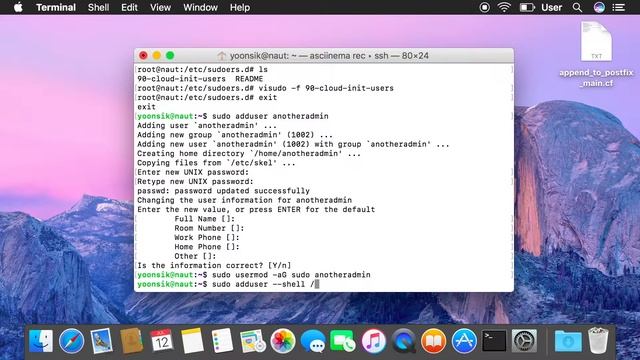Zoom Terminal with the green button
Image resolution: width=640 pixels, height=360 pixels.
click(x=170, y=56)
